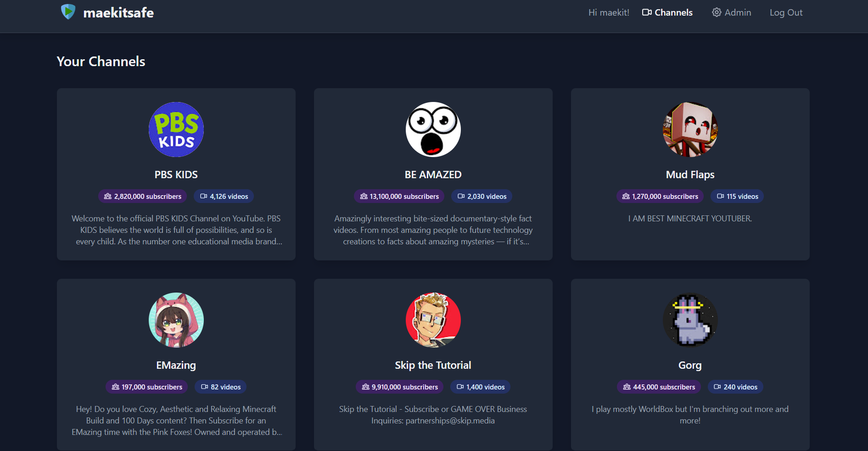Image resolution: width=868 pixels, height=451 pixels.
Task: Log Out of the account
Action: pos(786,12)
